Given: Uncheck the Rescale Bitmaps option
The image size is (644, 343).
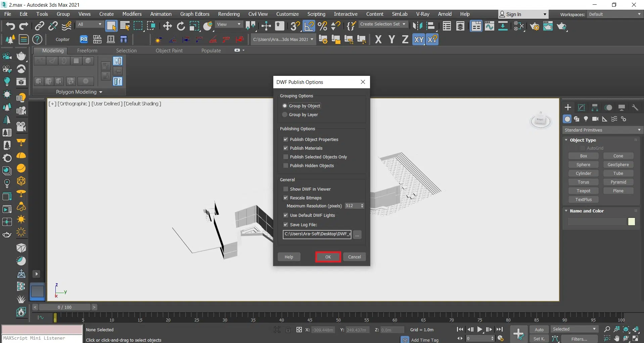Looking at the screenshot, I should point(286,198).
